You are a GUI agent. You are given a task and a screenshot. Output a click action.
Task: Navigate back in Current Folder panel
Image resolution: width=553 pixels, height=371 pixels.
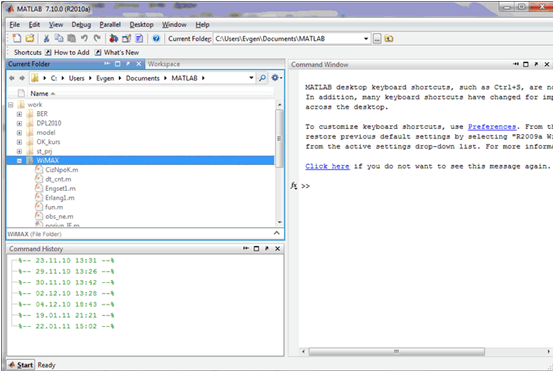(x=12, y=78)
